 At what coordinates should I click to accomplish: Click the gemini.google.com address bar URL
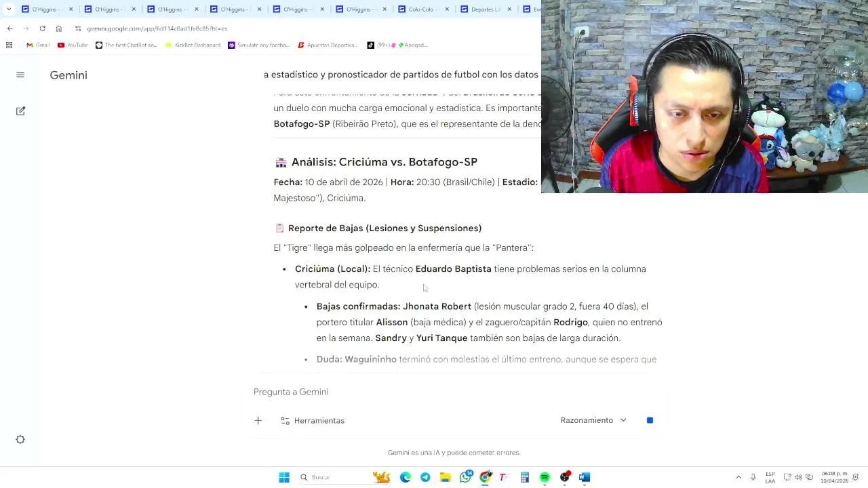(x=157, y=28)
